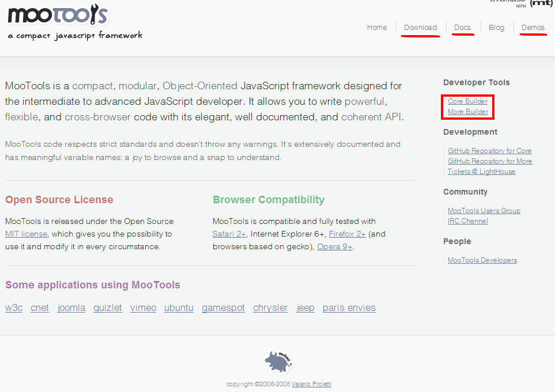This screenshot has height=392, width=555.
Task: Open the jeep application link
Action: (305, 308)
